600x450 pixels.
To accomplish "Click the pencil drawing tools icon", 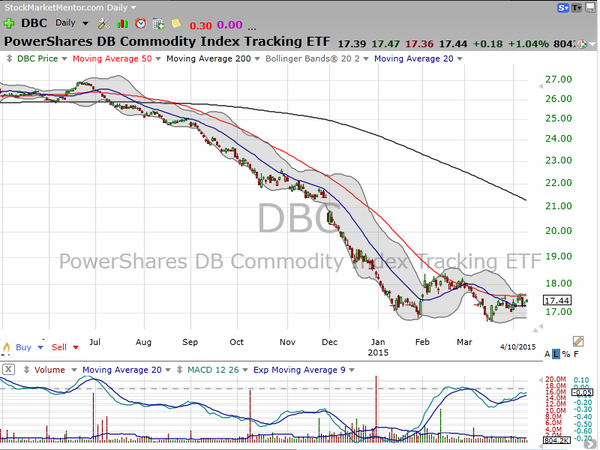I will click(x=578, y=341).
